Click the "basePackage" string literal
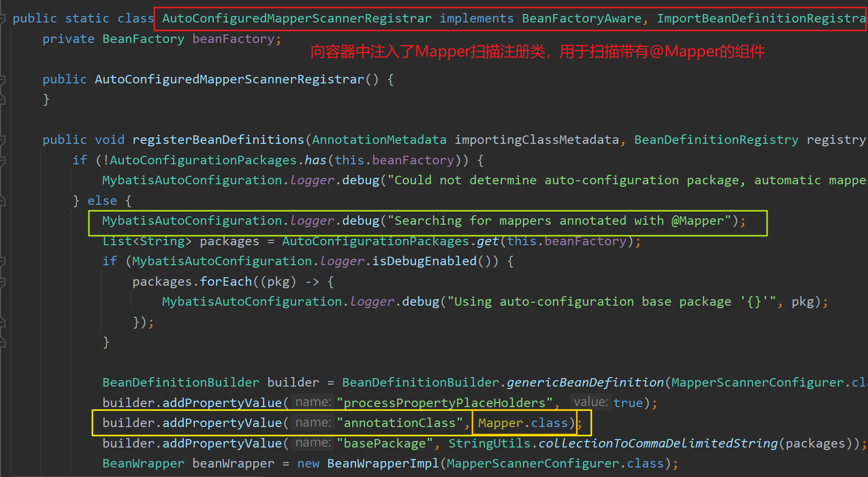The image size is (868, 477). pos(385,444)
